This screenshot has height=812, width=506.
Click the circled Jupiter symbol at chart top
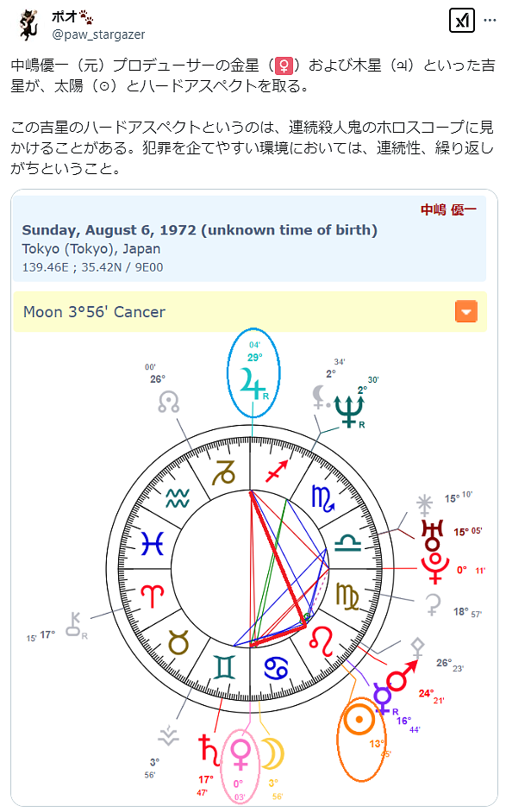(x=253, y=384)
